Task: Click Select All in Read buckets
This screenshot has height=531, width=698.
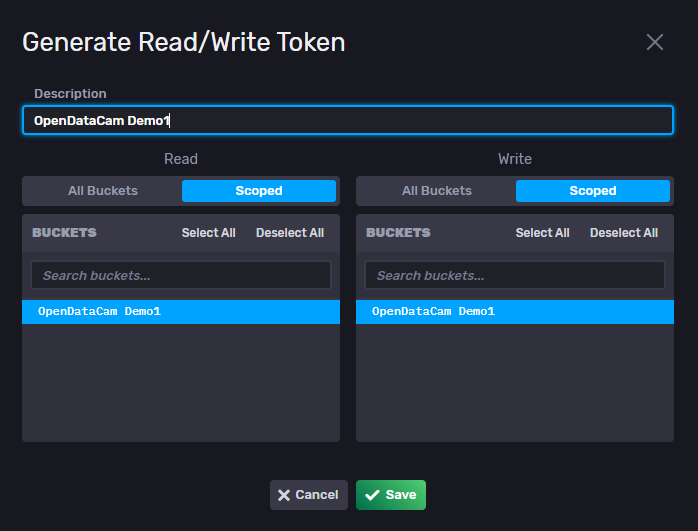Action: 208,233
